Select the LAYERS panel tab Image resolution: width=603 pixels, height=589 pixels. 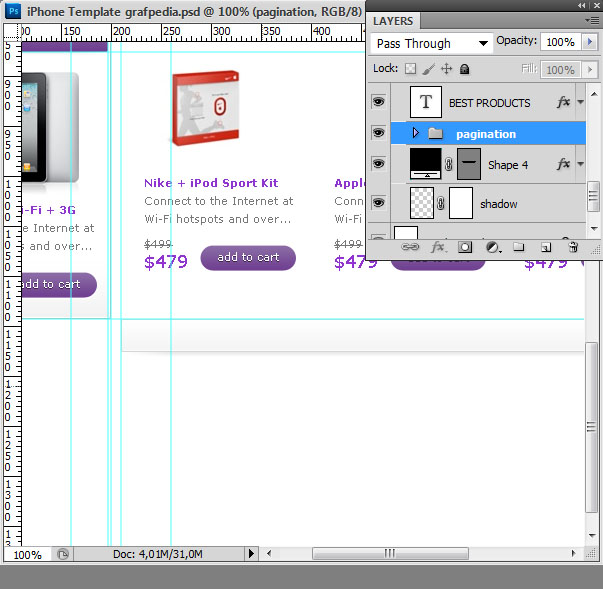(x=393, y=21)
